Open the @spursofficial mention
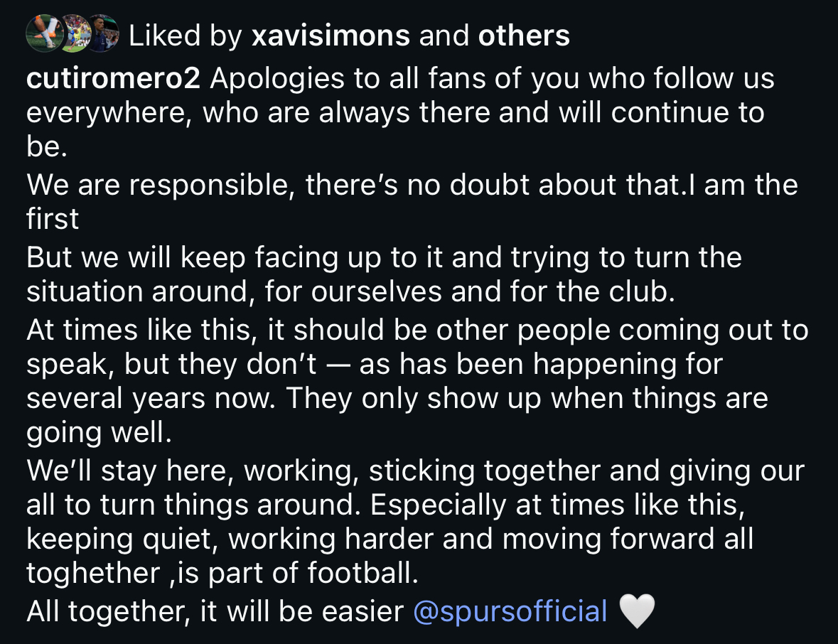Image resolution: width=838 pixels, height=644 pixels. [510, 612]
